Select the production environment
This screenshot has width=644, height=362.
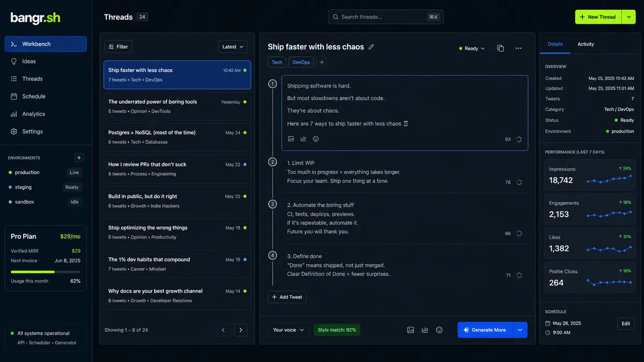[46, 172]
